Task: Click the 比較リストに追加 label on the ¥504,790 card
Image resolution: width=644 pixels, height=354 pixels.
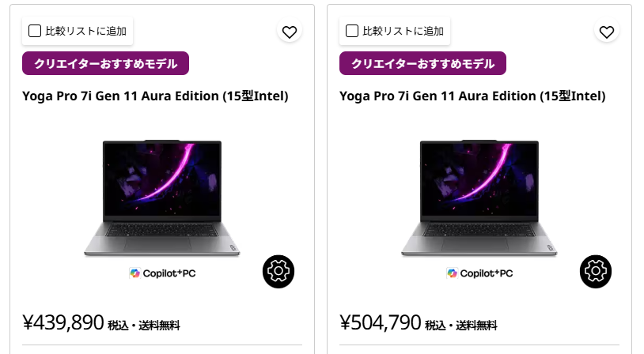Action: click(x=403, y=32)
